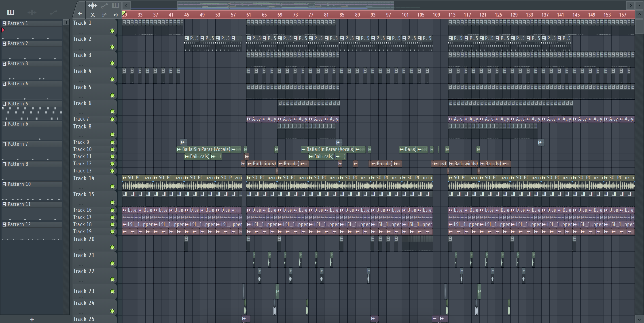Viewport: 644px width, 323px height.
Task: Select Pattern 2 in the picker
Action: (x=32, y=44)
